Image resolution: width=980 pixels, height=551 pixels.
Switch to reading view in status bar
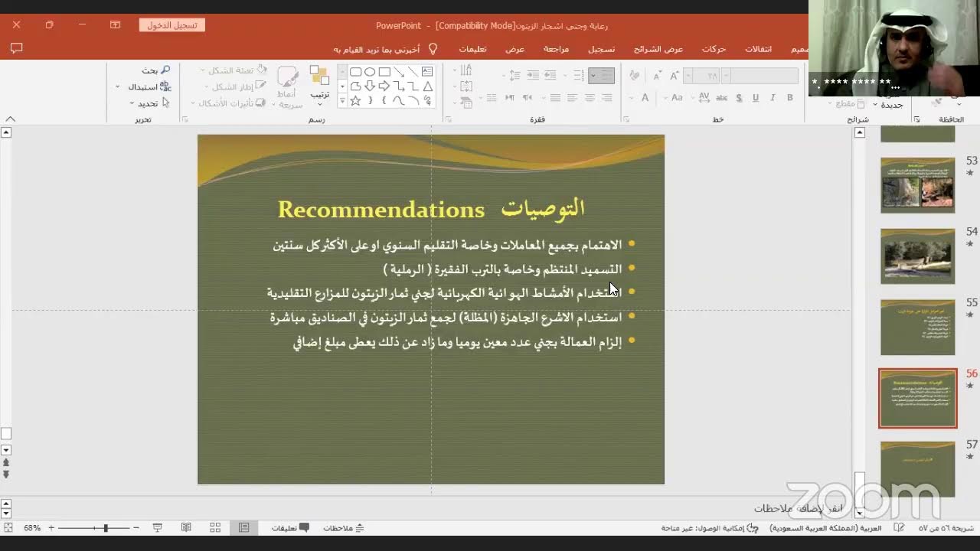click(186, 528)
